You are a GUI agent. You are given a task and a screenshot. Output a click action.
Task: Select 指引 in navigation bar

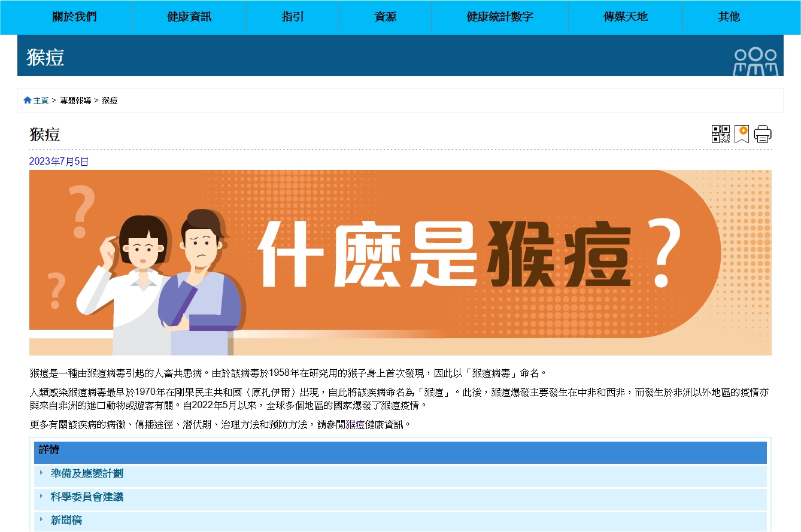point(293,17)
